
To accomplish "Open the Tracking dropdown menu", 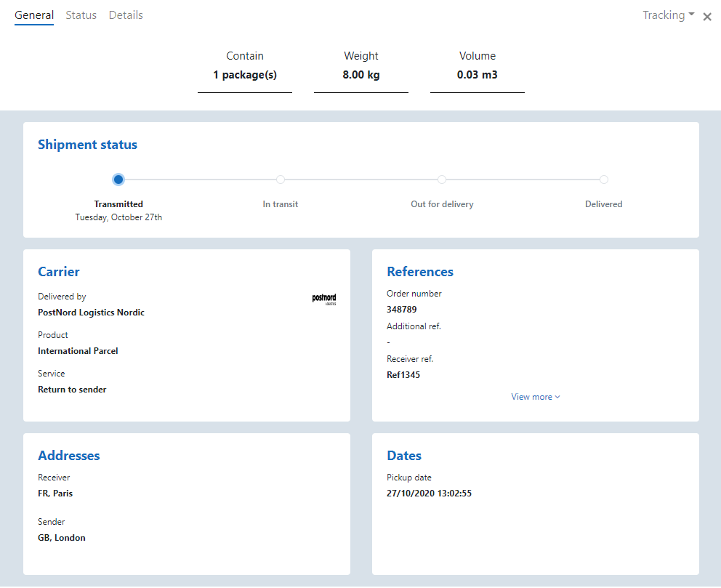I will (668, 15).
